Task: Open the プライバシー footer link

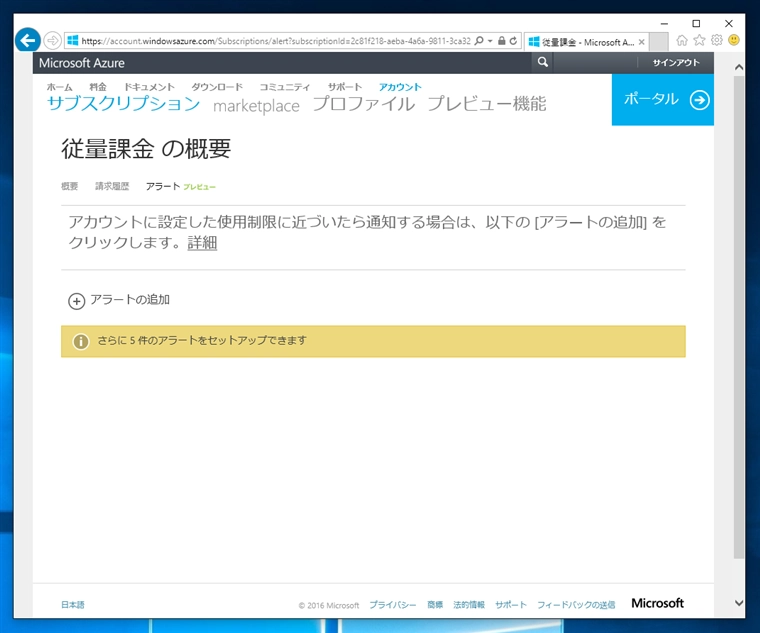Action: coord(393,605)
